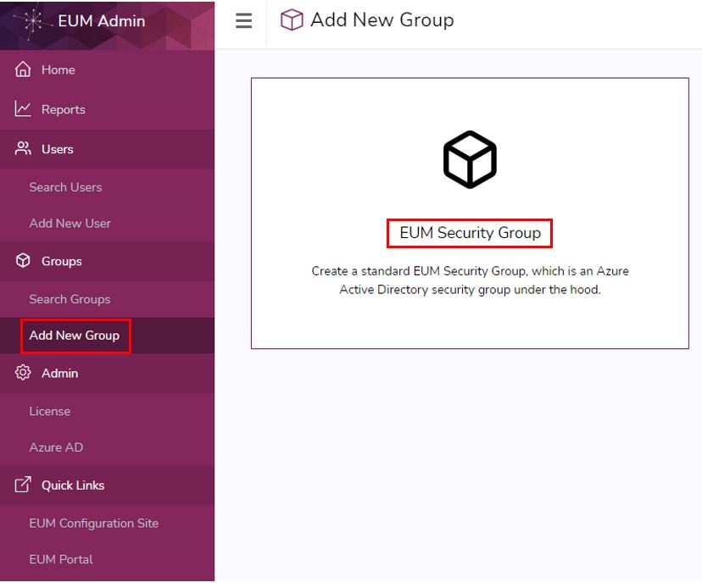Collapse the Admin section
The height and width of the screenshot is (588, 702).
point(108,373)
